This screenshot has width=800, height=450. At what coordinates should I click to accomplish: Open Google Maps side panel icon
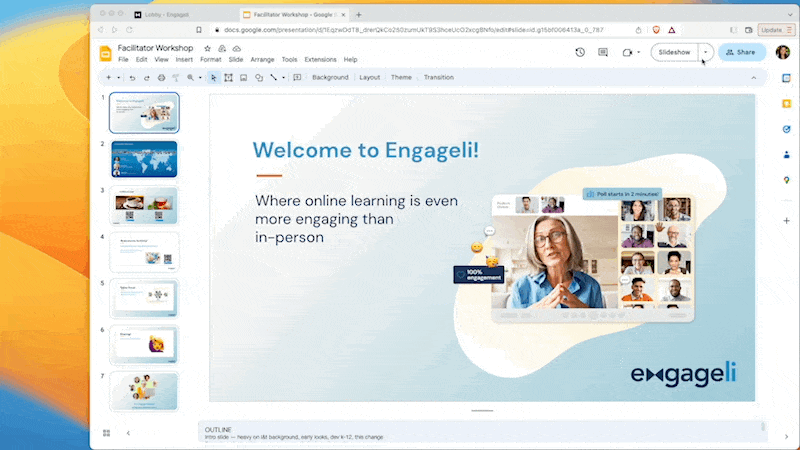coord(786,180)
